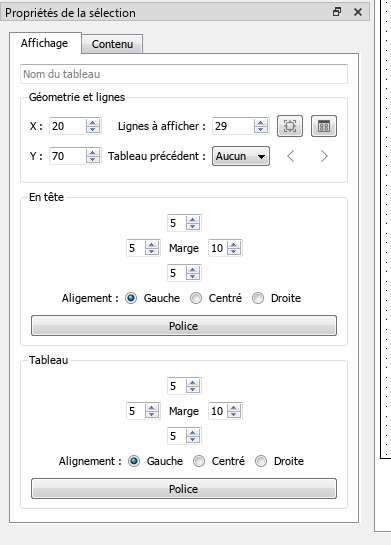Select Droite alignment in En tête
This screenshot has height=545, width=391.
pos(258,298)
